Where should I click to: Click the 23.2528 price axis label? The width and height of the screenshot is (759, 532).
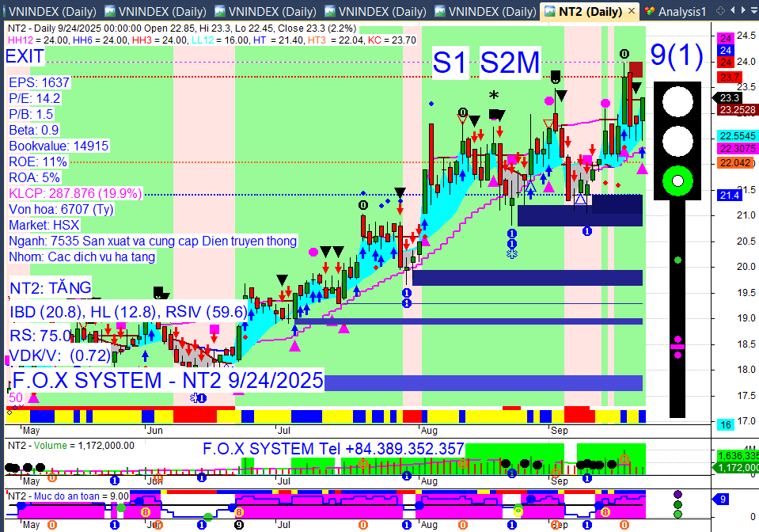pos(737,110)
